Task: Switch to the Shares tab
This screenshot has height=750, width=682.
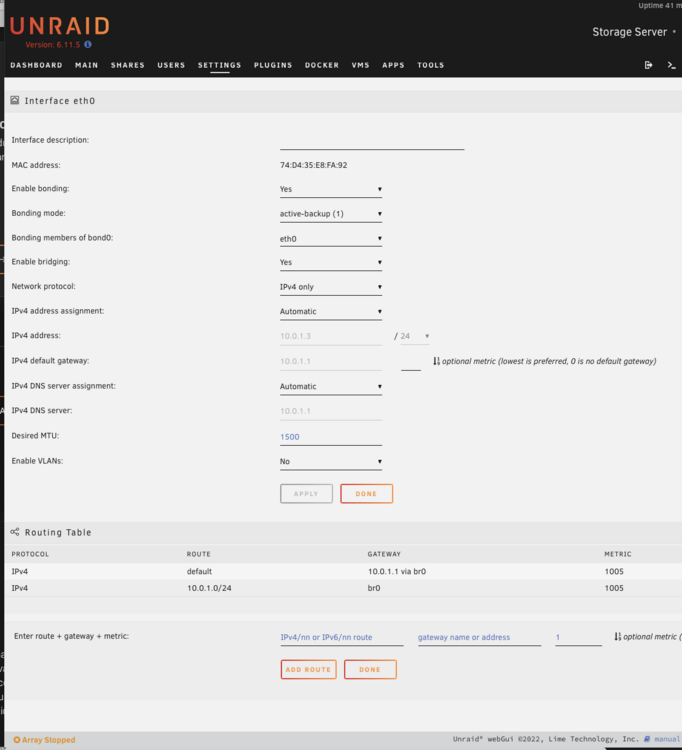Action: click(128, 65)
